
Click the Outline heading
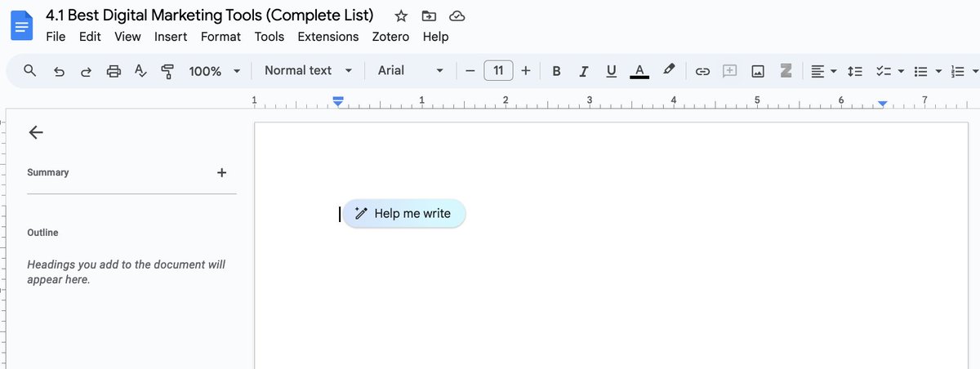tap(42, 233)
